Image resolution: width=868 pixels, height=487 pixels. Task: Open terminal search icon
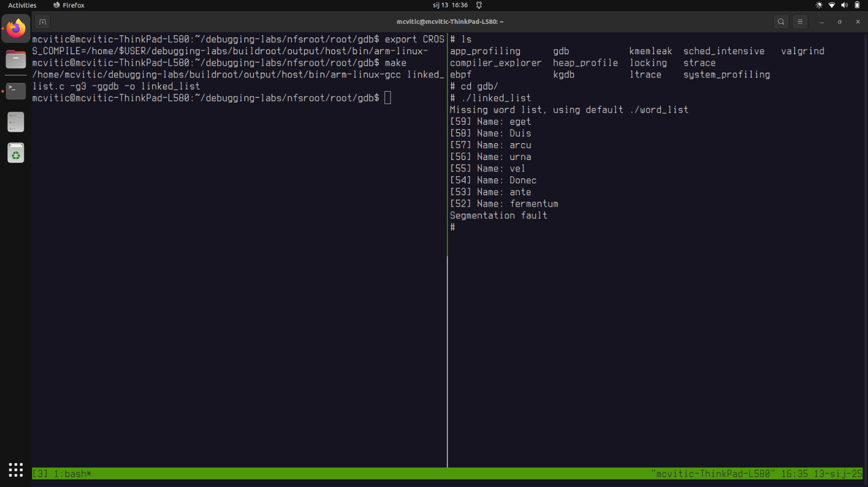781,22
